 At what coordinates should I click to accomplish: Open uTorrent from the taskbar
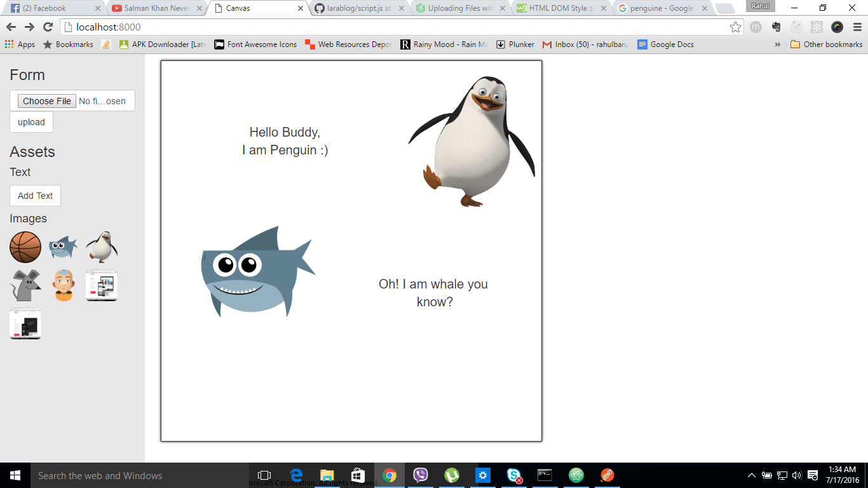click(x=452, y=475)
